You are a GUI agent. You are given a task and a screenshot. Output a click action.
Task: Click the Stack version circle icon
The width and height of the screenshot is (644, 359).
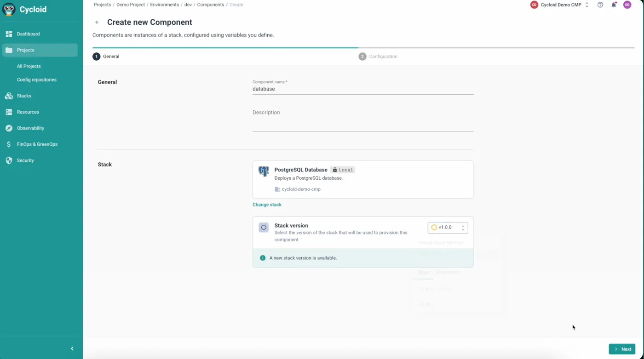pyautogui.click(x=264, y=227)
